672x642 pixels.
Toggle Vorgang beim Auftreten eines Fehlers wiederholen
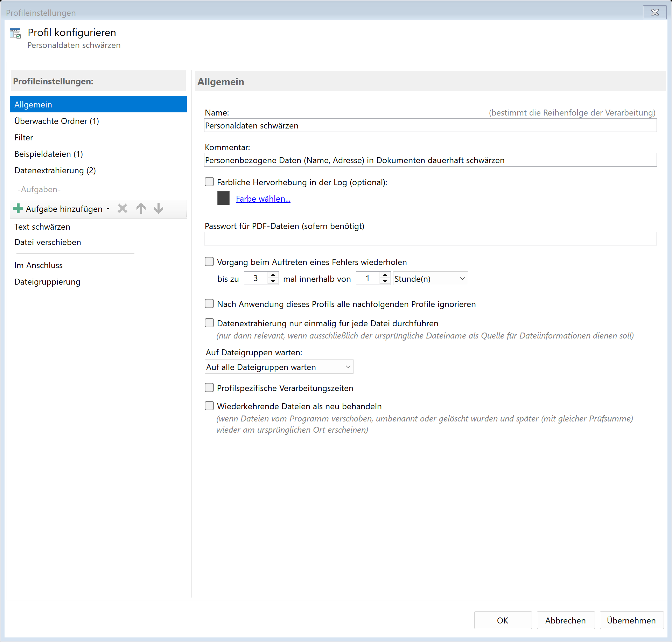209,262
